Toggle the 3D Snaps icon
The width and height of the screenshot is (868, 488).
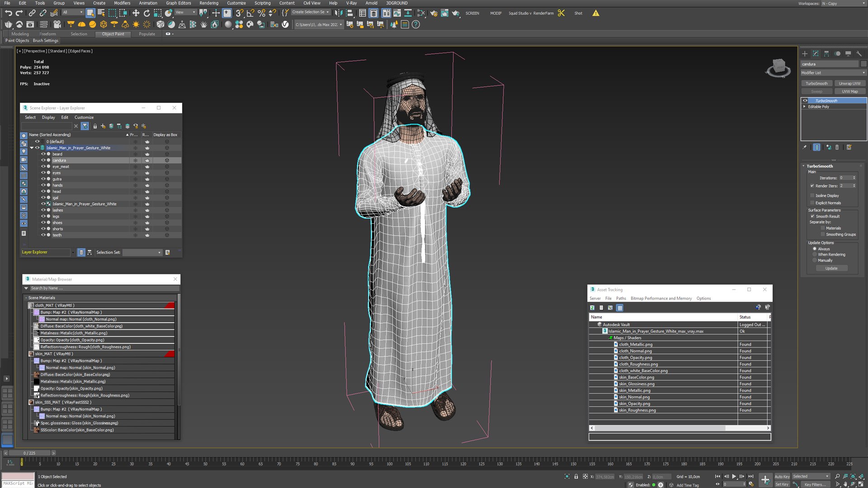(240, 13)
